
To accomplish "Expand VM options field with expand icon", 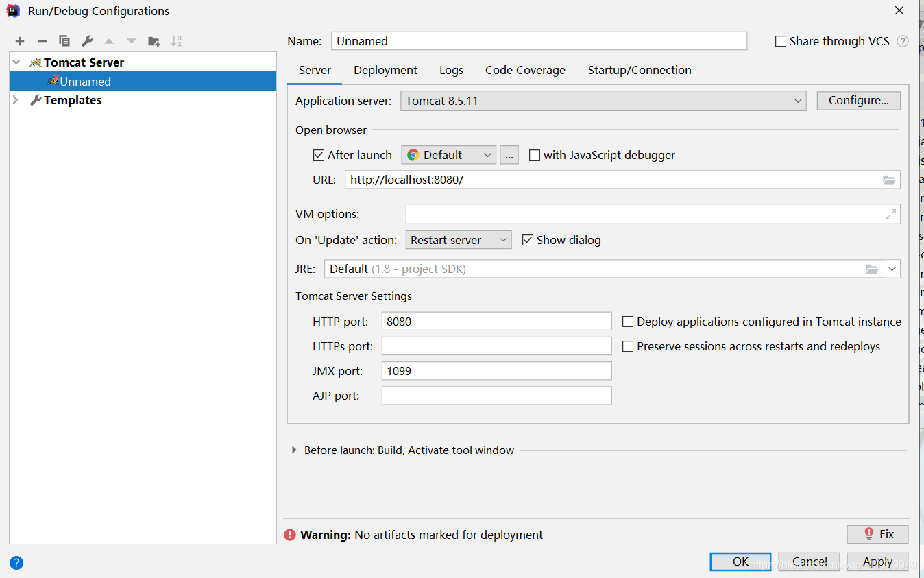I will point(890,214).
